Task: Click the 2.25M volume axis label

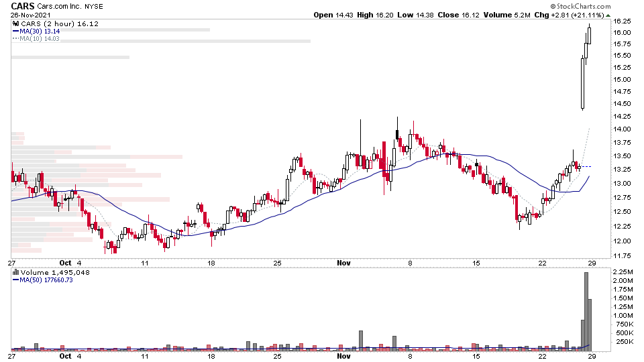Action: (623, 272)
